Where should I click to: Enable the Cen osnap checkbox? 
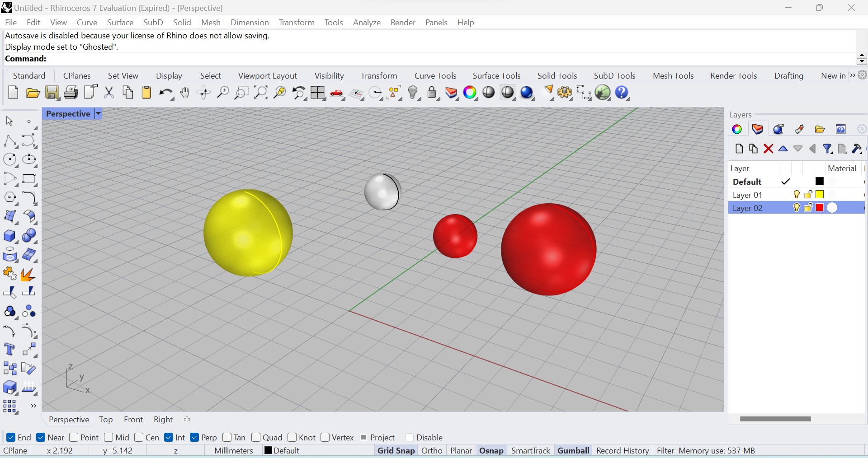(139, 437)
